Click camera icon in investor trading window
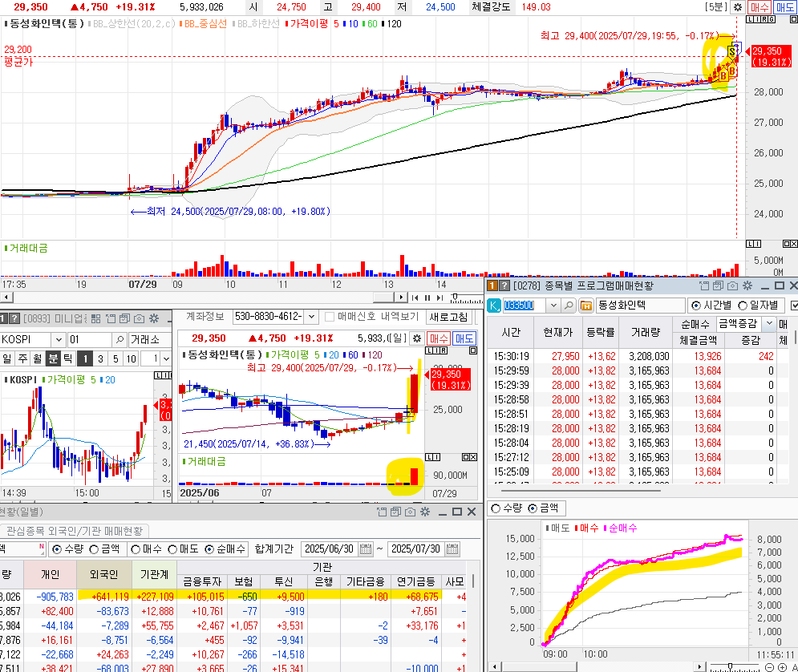Viewport: 798px width, 672px height. click(x=410, y=512)
